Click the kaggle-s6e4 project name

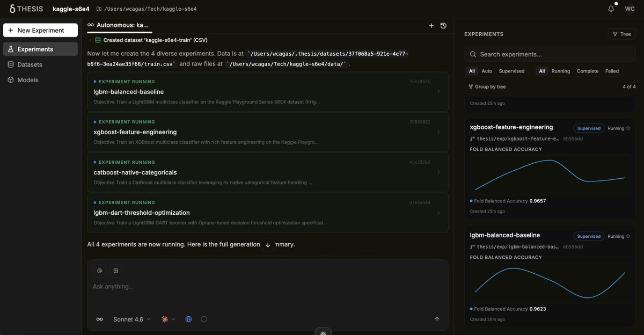71,9
